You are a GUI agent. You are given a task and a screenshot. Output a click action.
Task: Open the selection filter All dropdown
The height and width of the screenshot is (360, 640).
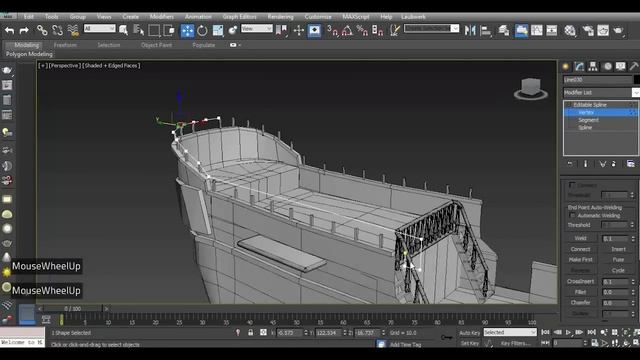100,29
